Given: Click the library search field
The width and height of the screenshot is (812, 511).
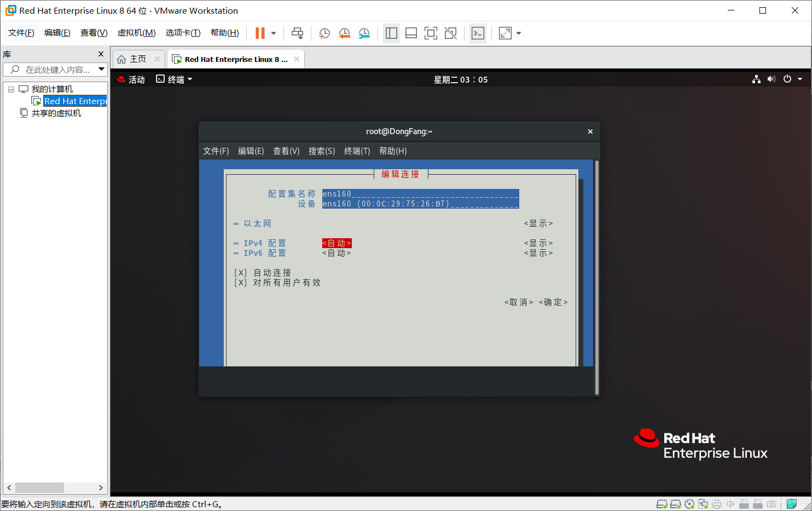Looking at the screenshot, I should click(54, 70).
